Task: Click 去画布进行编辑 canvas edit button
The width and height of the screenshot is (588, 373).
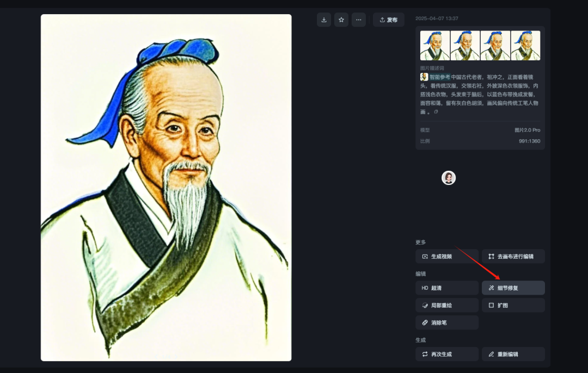Action: (x=513, y=257)
